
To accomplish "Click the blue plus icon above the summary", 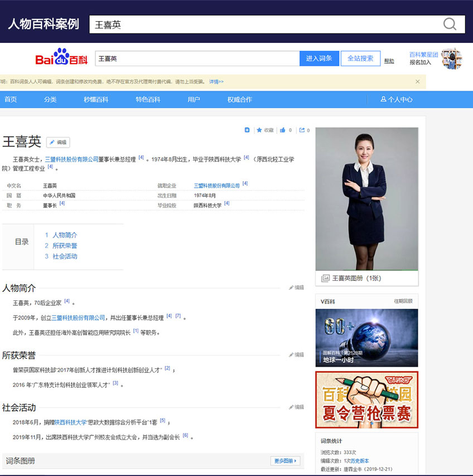I will [x=247, y=130].
